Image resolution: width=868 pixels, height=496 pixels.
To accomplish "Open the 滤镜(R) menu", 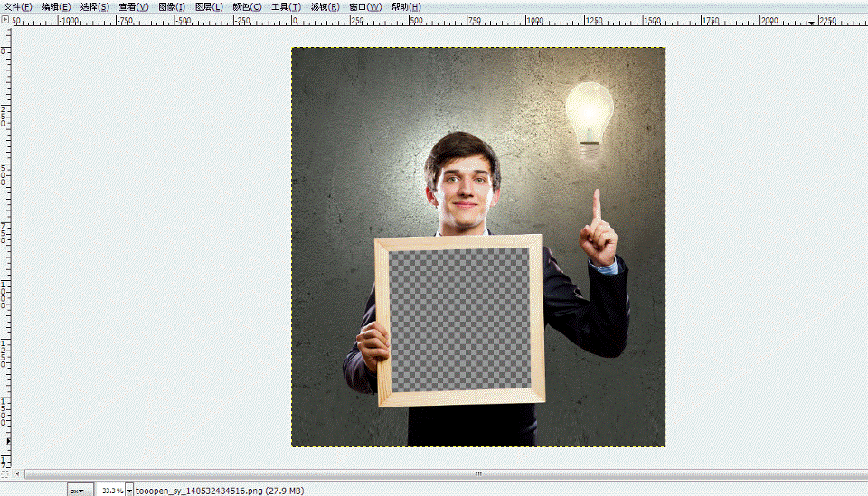I will pos(325,6).
